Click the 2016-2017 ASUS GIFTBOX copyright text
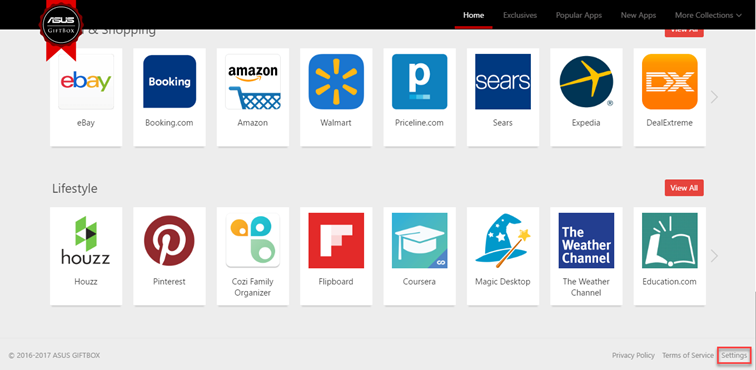The image size is (756, 370). [x=54, y=356]
